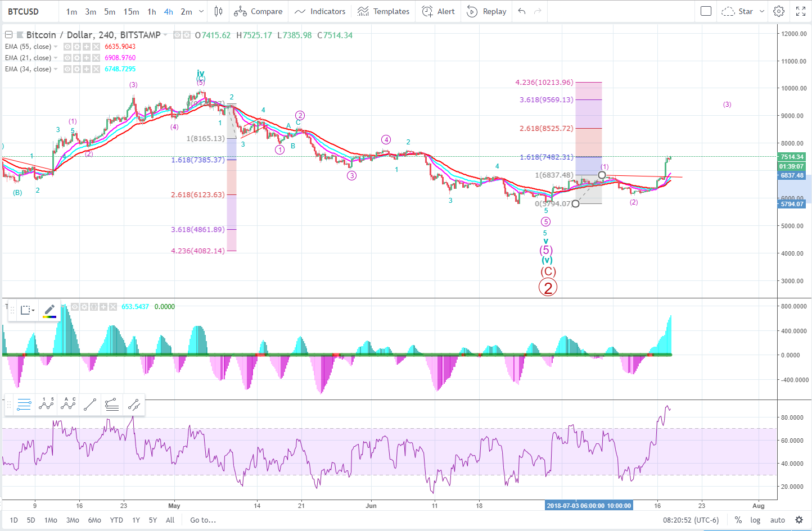Viewport: 812px width, 531px height.
Task: Pick line color with pencil swatch
Action: point(49,310)
